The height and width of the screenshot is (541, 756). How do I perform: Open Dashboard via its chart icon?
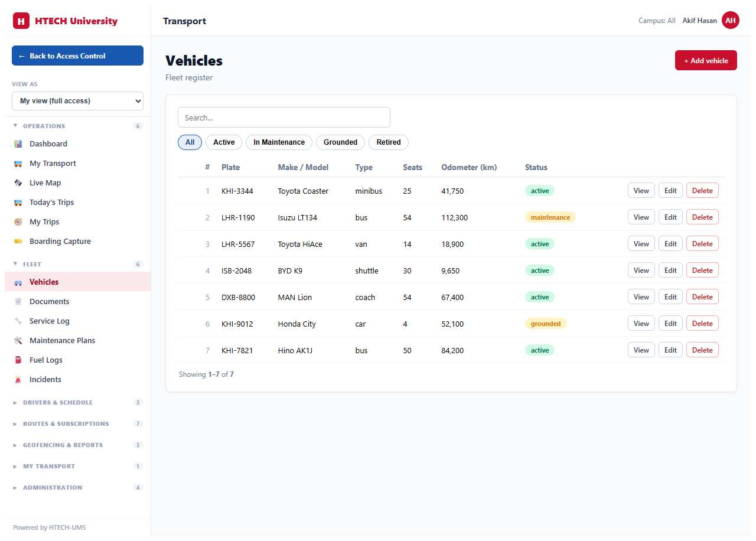(18, 144)
